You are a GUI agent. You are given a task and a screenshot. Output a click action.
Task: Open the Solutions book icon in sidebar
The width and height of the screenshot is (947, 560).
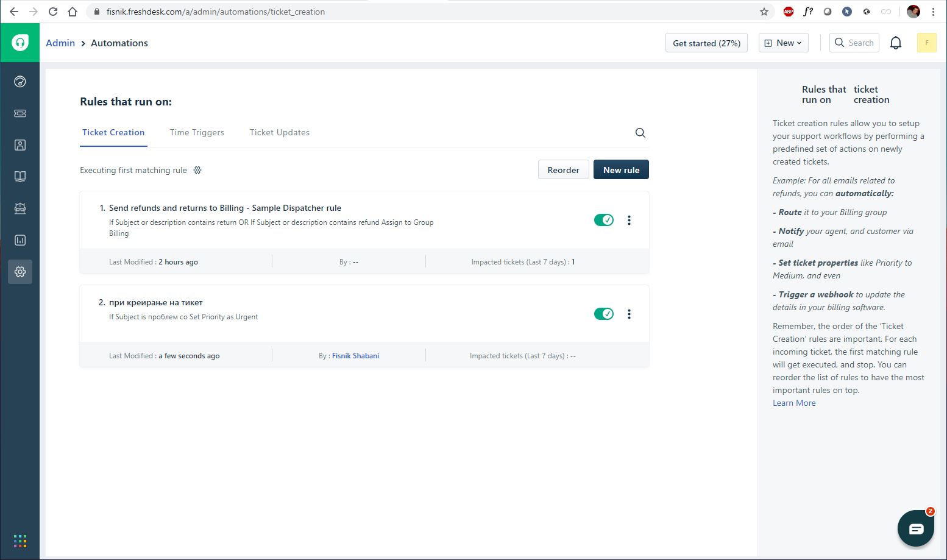pos(20,177)
